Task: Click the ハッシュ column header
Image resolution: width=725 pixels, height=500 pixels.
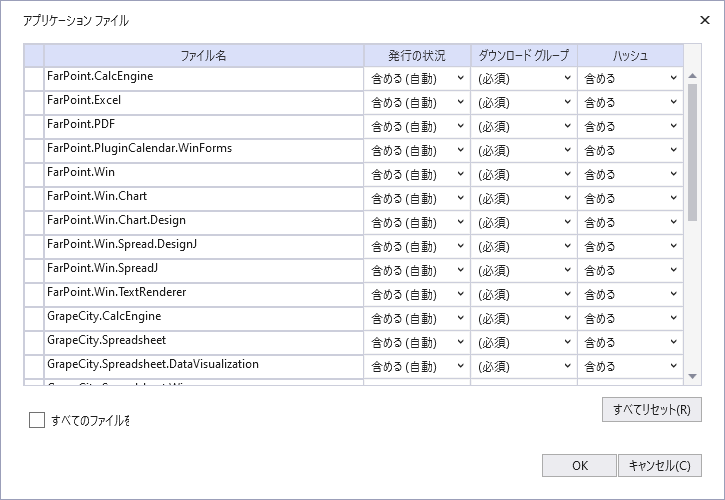Action: point(630,55)
